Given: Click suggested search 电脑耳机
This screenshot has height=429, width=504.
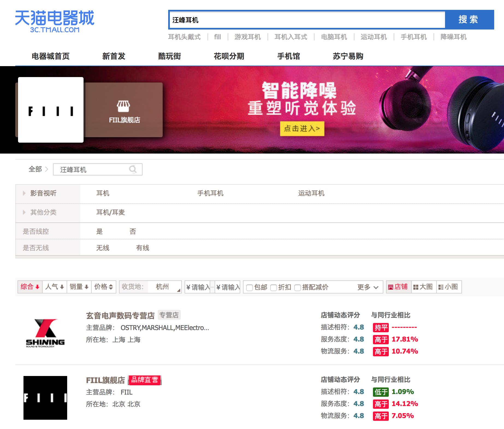Looking at the screenshot, I should click(x=334, y=37).
